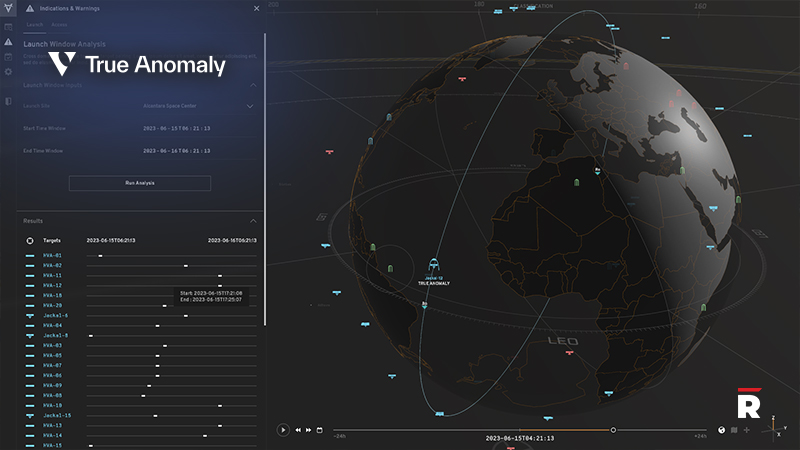The height and width of the screenshot is (450, 800).
Task: Switch to the Access tab
Action: pos(59,24)
